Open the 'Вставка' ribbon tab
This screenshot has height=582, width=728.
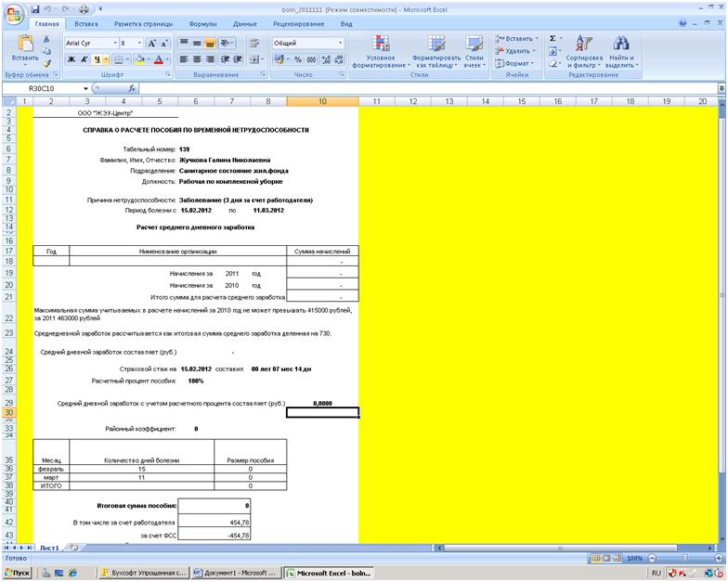pos(85,22)
